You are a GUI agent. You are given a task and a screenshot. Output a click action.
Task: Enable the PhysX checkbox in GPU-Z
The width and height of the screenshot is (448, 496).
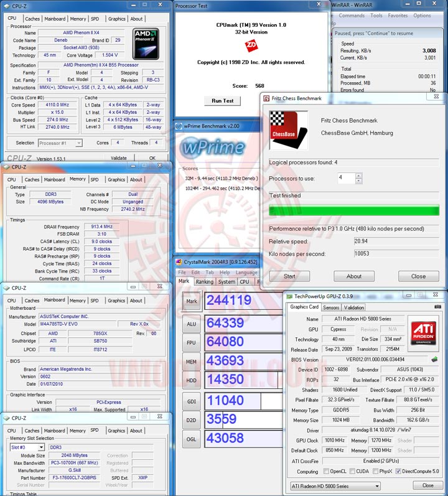(x=375, y=471)
